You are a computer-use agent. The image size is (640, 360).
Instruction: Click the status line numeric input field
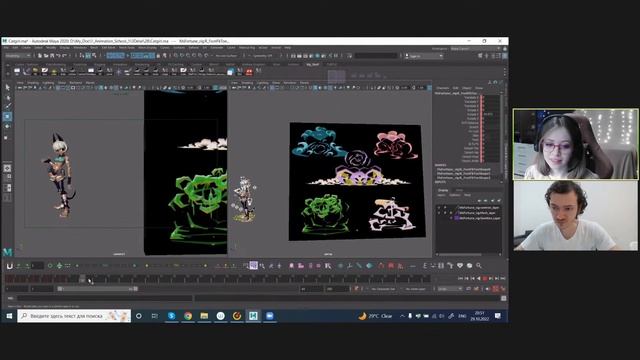(376, 56)
